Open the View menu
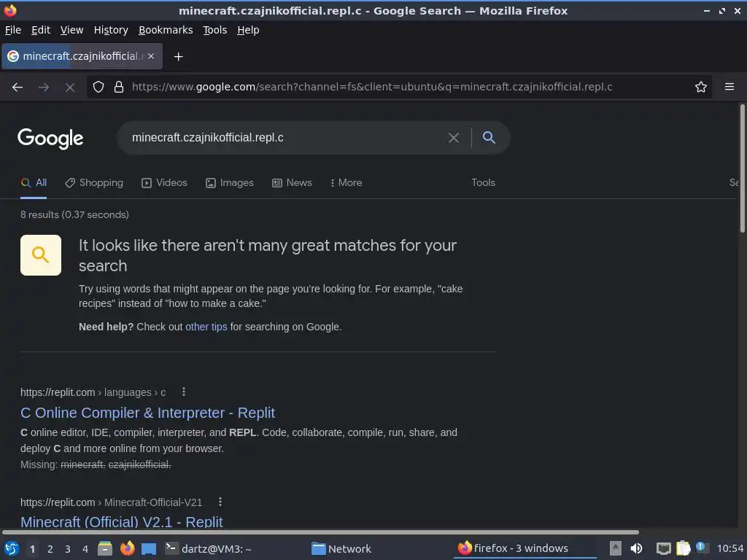Screen dimensions: 747x560 tap(71, 30)
